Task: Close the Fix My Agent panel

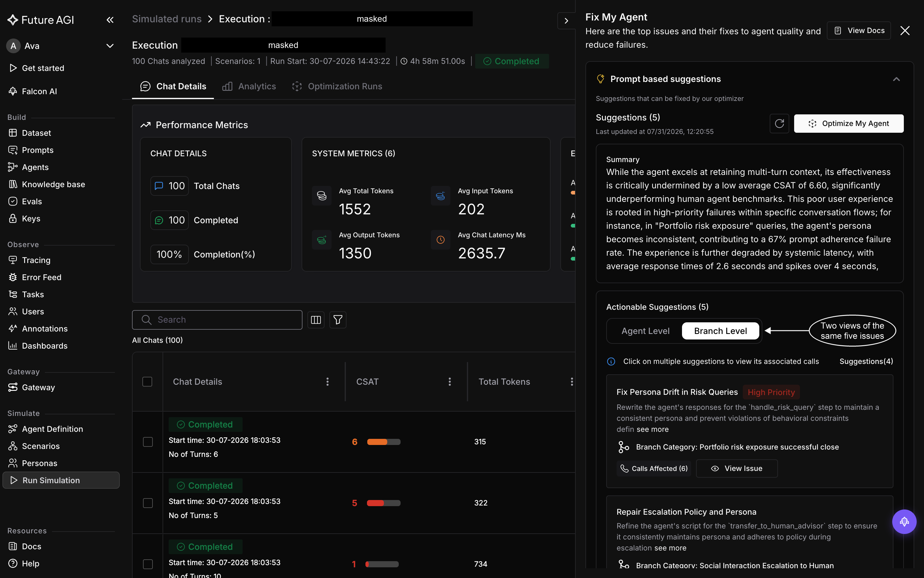Action: tap(905, 31)
